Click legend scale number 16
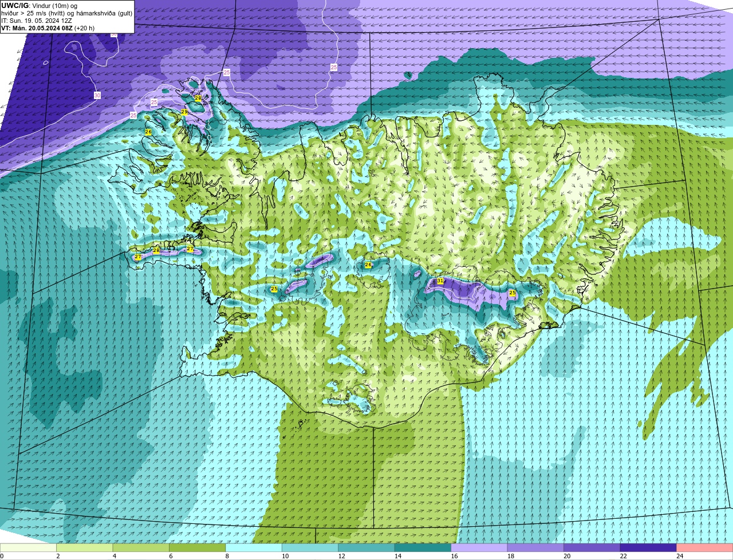The height and width of the screenshot is (560, 733). tap(454, 555)
